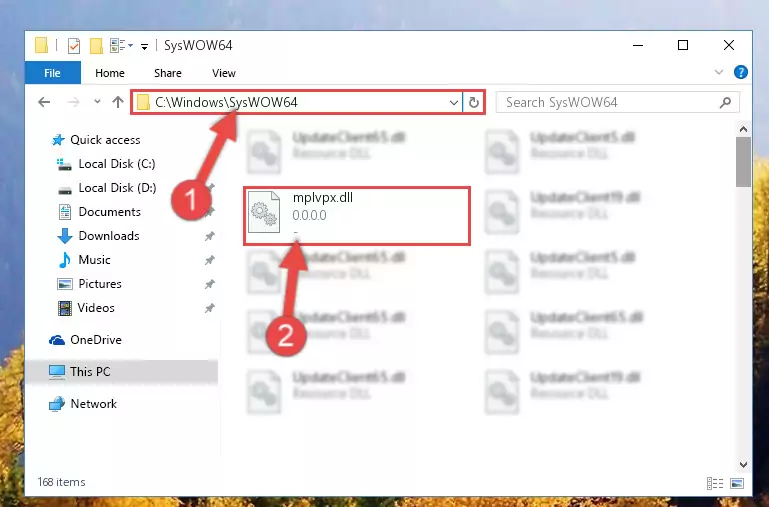Click the mplvpx.dll gear file icon
The width and height of the screenshot is (769, 507).
(264, 212)
